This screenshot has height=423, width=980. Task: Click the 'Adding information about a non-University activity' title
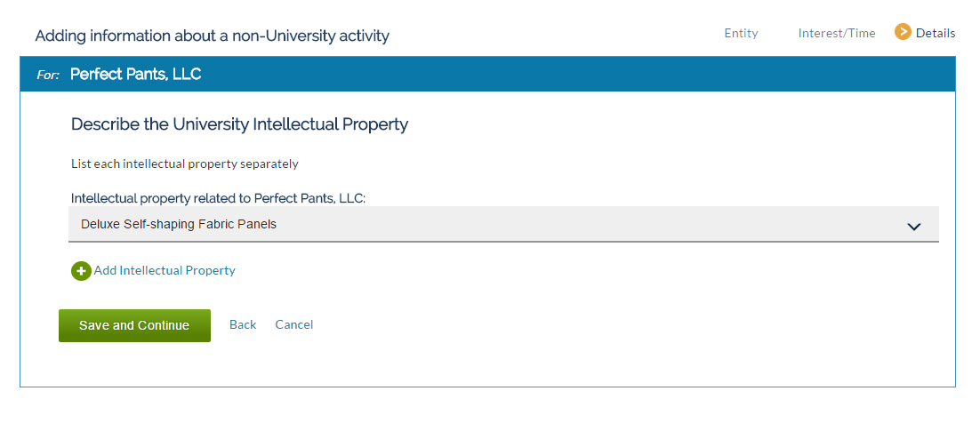[212, 36]
